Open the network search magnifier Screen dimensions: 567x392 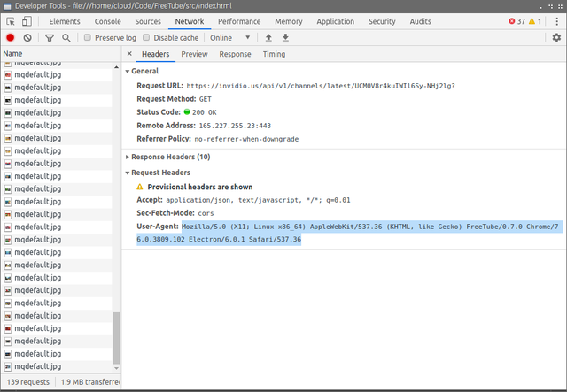(x=66, y=37)
